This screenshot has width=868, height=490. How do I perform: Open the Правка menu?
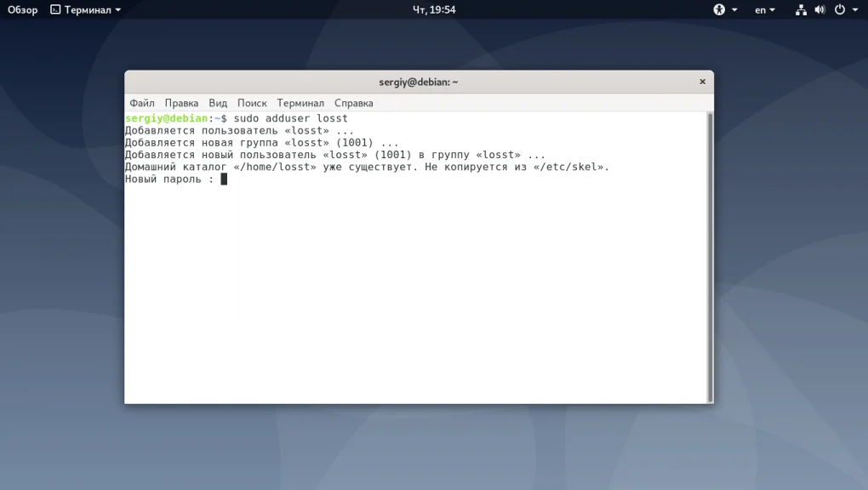(181, 102)
